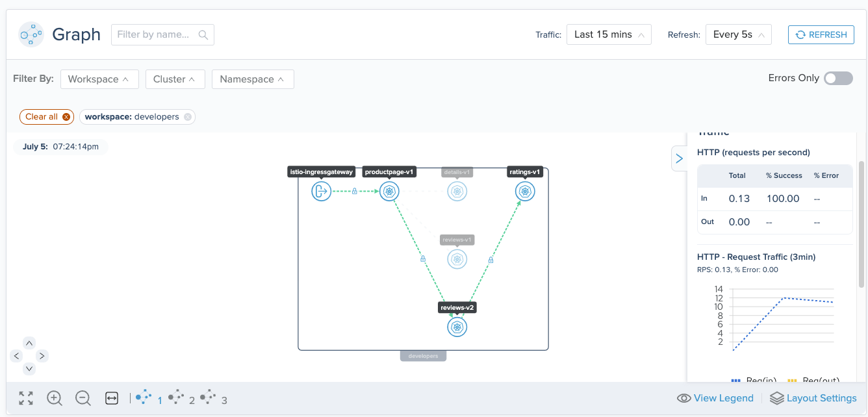Click the REFRESH button
This screenshot has height=417, width=868.
(821, 34)
